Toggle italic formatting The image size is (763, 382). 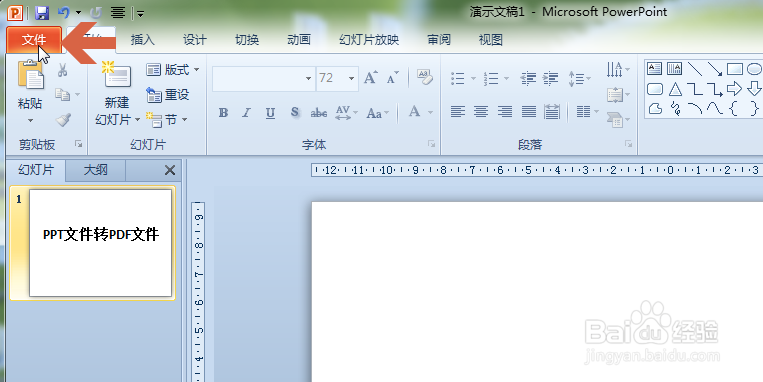pos(247,113)
